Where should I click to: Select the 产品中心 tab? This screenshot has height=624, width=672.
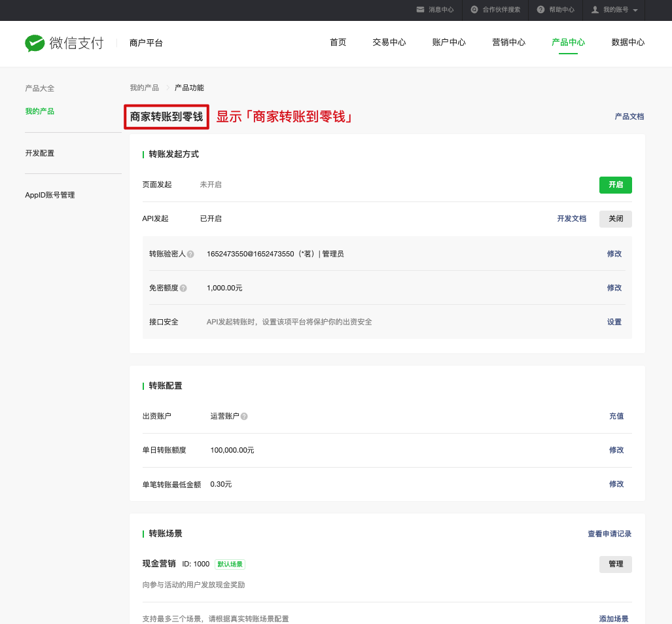point(568,43)
